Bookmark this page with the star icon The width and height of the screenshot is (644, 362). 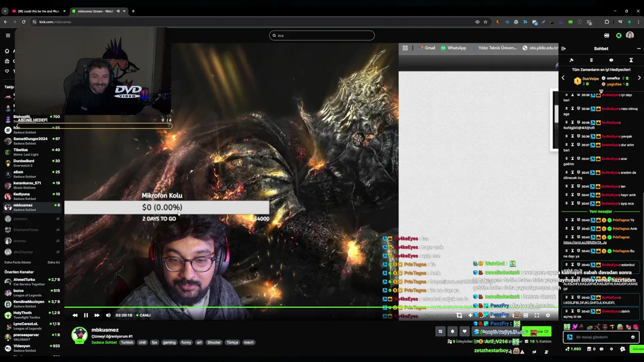click(x=485, y=22)
